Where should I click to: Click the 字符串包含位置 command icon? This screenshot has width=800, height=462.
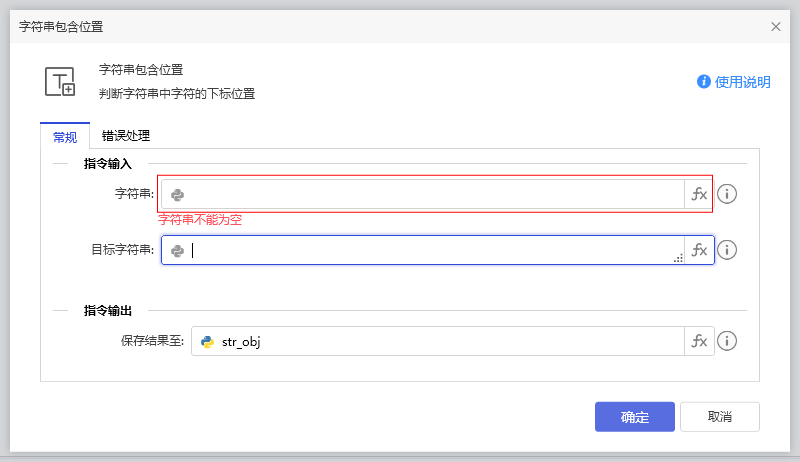coord(60,82)
